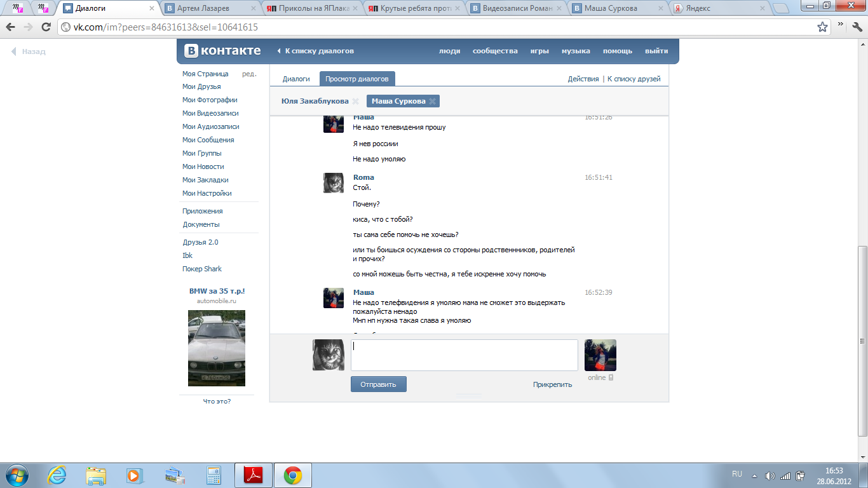Switch to the Диалоги tab
Image resolution: width=868 pixels, height=488 pixels.
tap(296, 79)
